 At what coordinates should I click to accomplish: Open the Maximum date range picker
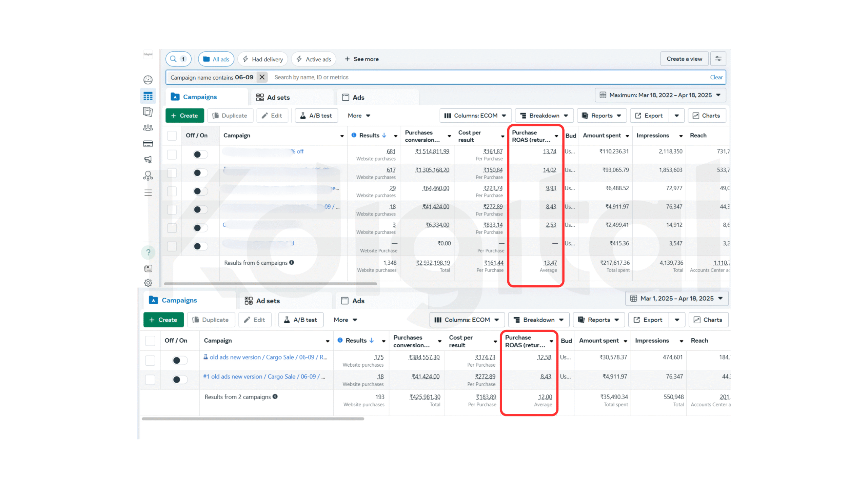[x=659, y=95]
